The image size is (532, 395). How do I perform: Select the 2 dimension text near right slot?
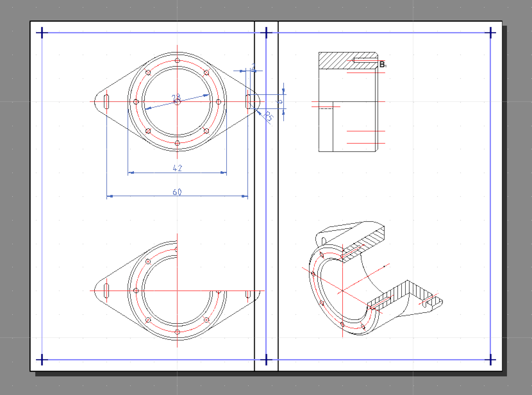coord(253,67)
